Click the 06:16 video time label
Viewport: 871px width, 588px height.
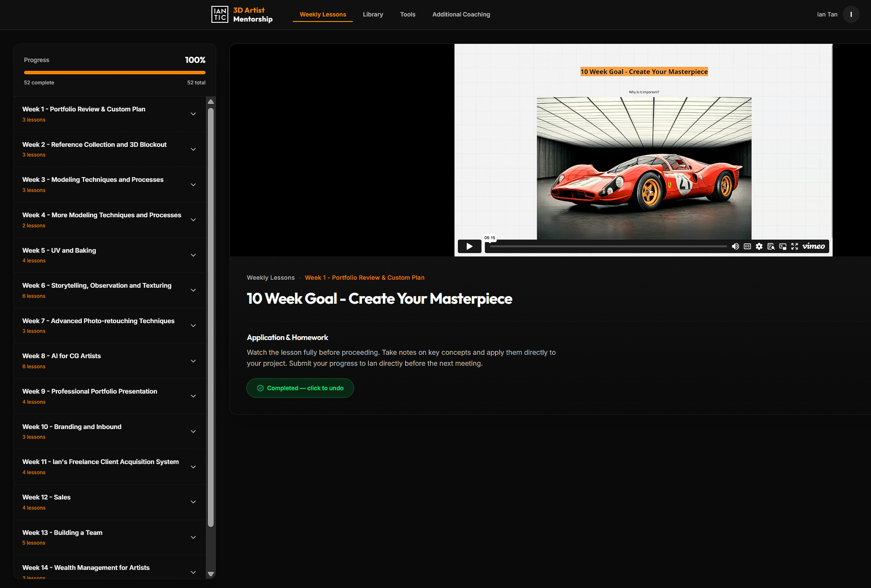click(x=490, y=238)
